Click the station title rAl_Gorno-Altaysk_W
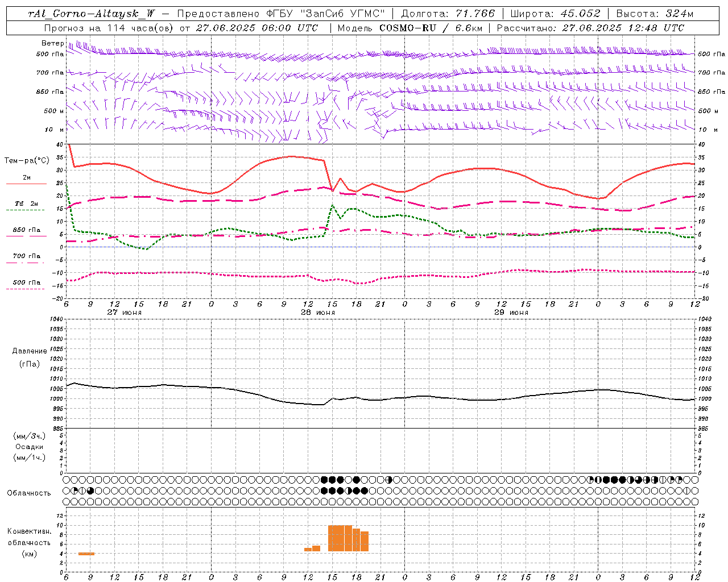The image size is (728, 582). [92, 14]
